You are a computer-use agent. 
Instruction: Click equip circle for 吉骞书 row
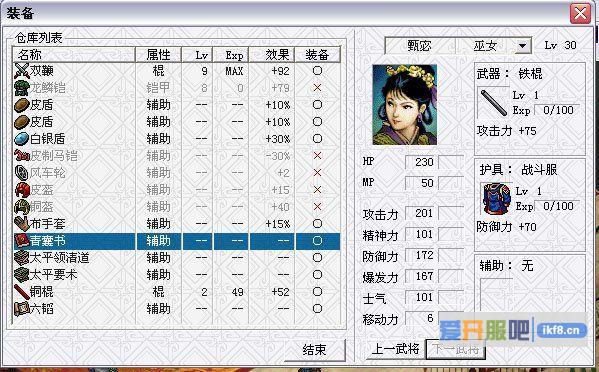(x=317, y=241)
